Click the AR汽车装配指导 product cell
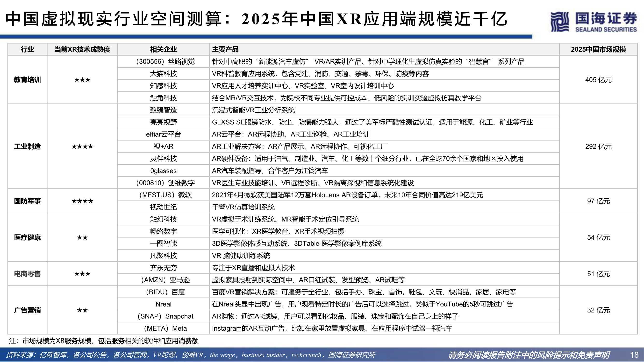This screenshot has height=362, width=644. 384,171
